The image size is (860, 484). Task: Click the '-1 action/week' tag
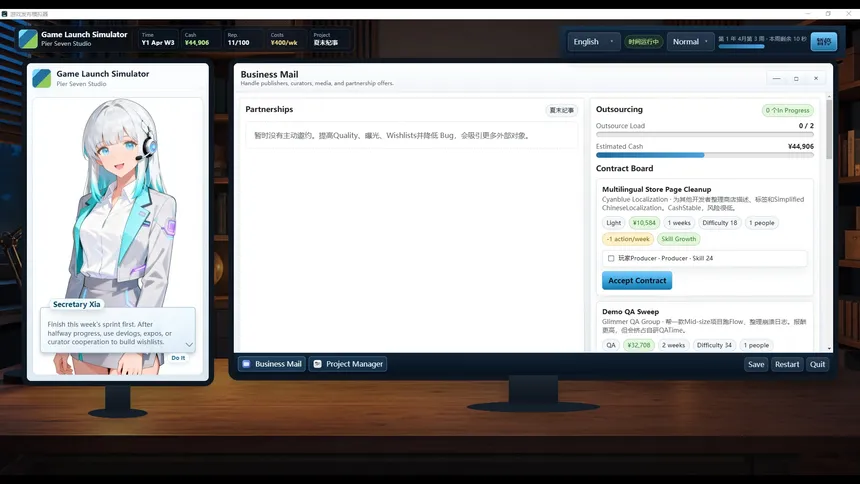(x=628, y=239)
